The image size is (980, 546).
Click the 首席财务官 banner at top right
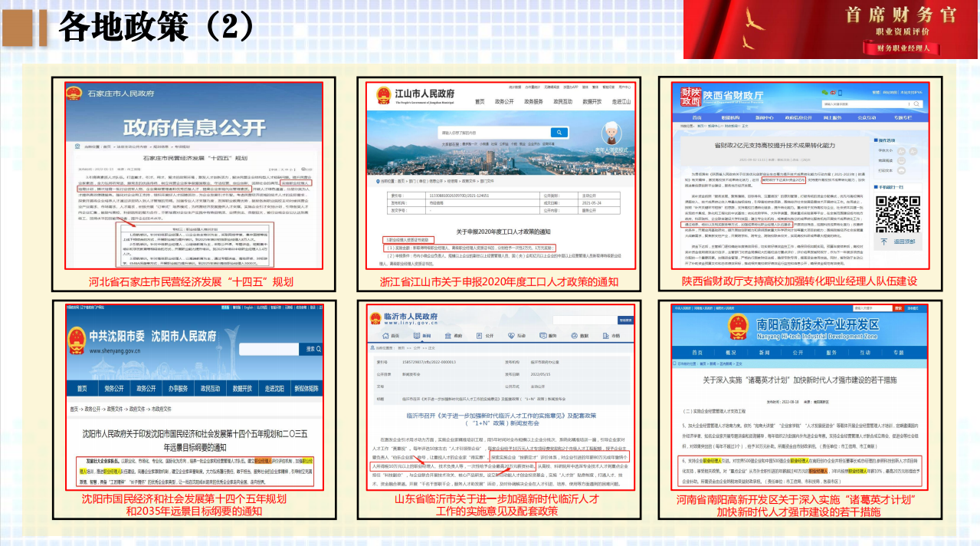point(831,29)
